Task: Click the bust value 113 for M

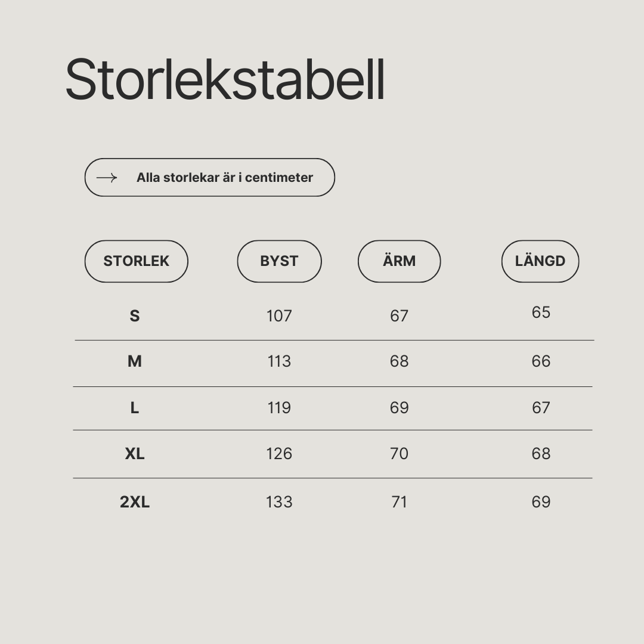Action: (x=279, y=361)
